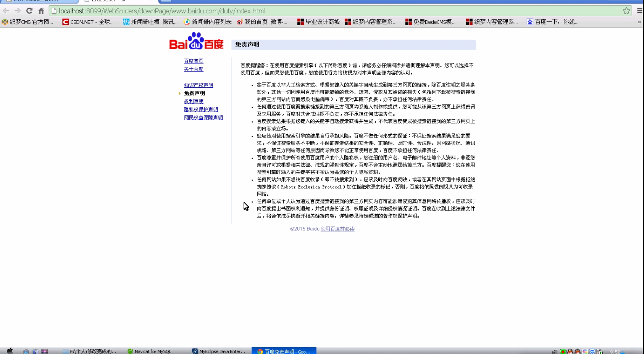Click the localhost address bar
Screen dimensions: 644x354
click(336, 11)
